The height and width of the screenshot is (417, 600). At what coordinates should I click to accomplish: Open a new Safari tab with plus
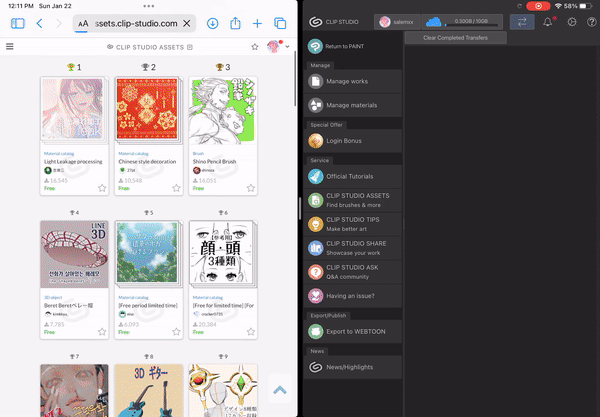[258, 23]
